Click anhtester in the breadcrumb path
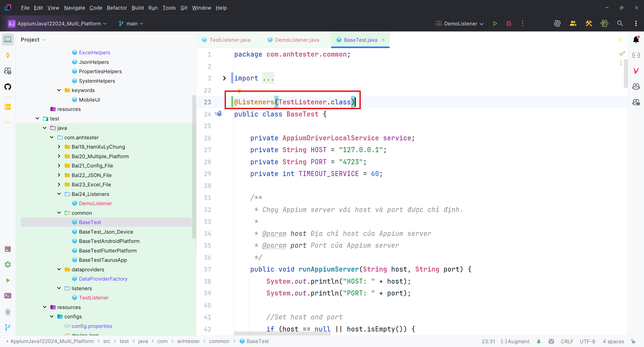Screen dimensions: 644x347 (188, 341)
